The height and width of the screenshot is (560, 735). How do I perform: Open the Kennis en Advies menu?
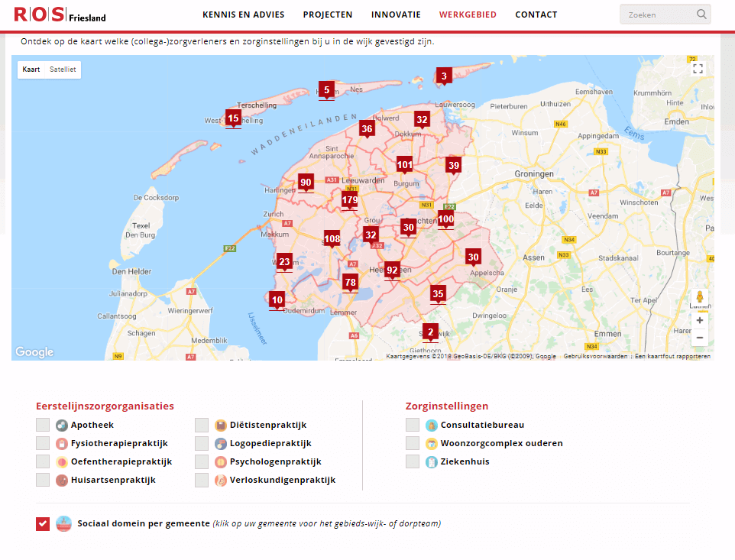pos(243,15)
